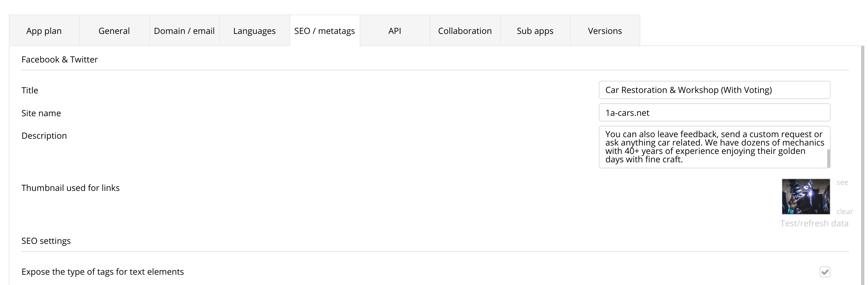The width and height of the screenshot is (868, 285).
Task: Click the Description box scrollbar
Action: (828, 158)
